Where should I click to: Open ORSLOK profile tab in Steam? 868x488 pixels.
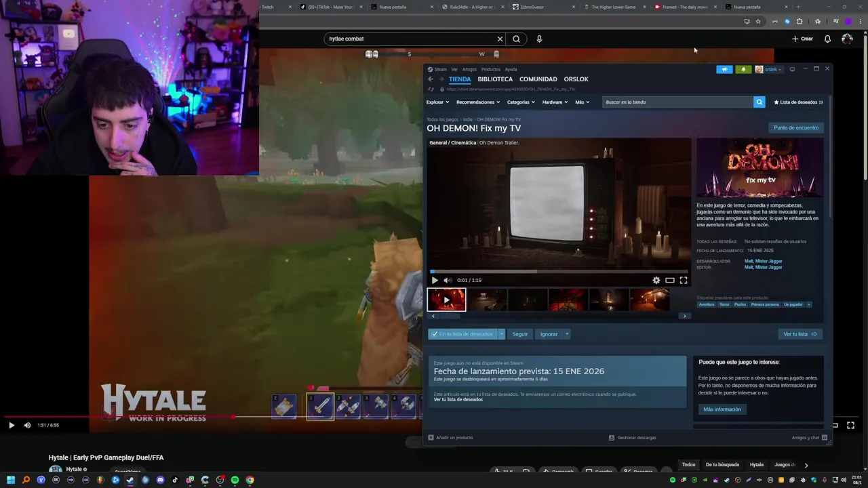576,79
